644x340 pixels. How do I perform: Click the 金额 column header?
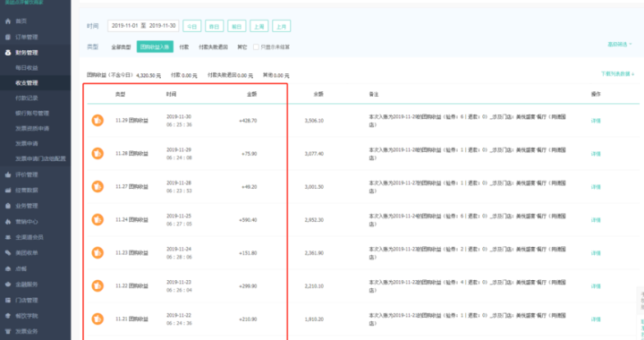251,94
